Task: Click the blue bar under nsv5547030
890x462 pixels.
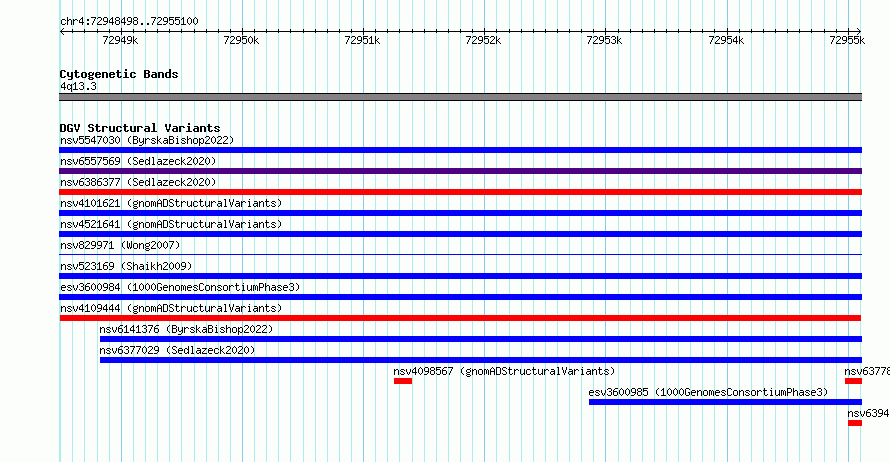Action: point(460,150)
